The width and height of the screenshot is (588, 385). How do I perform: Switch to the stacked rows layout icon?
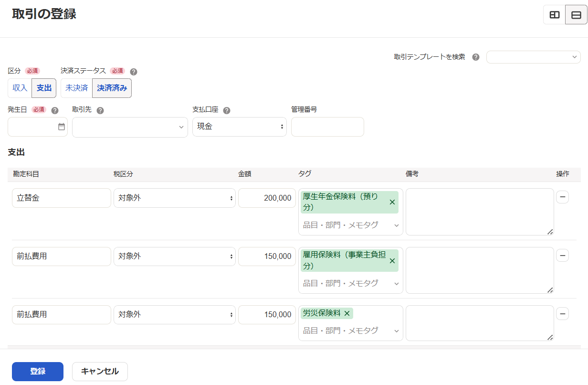click(576, 15)
